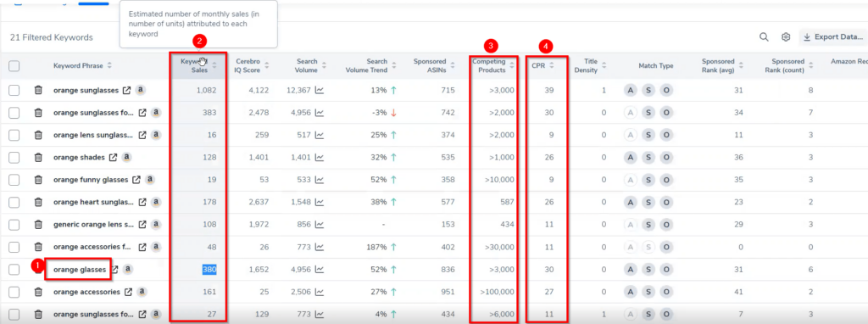The image size is (868, 324).
Task: Click Export Data button
Action: pyautogui.click(x=833, y=37)
